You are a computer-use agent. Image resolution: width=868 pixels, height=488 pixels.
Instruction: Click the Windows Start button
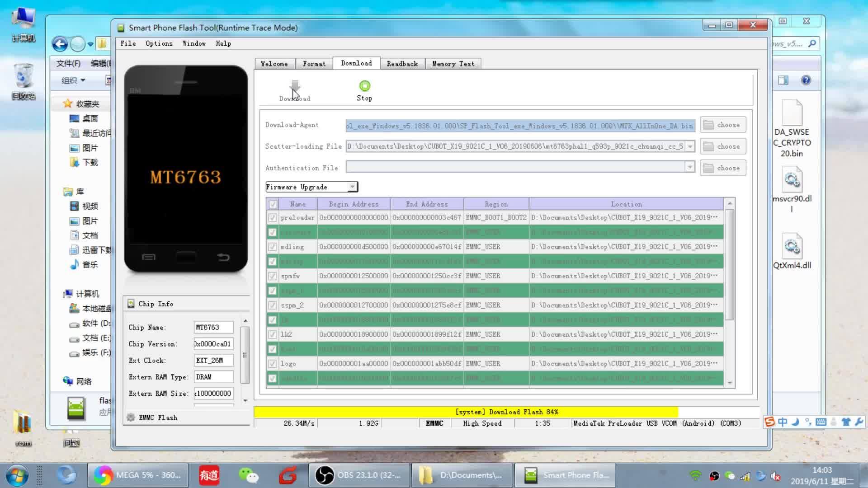17,475
